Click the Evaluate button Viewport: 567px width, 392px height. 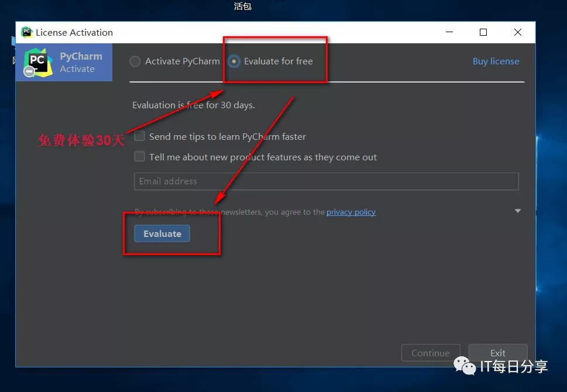(x=162, y=233)
